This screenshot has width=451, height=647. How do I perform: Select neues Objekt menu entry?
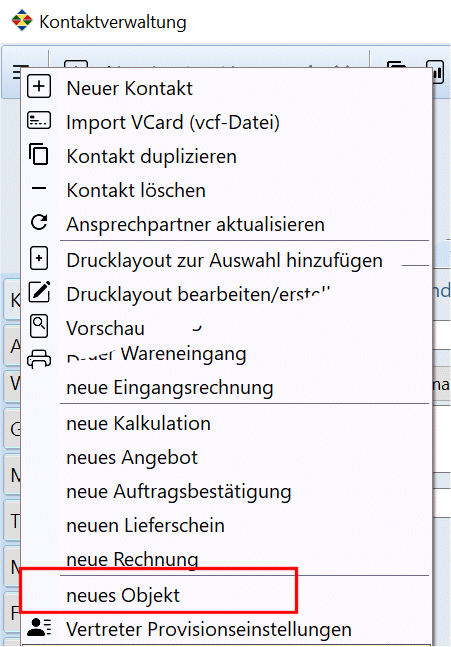123,595
